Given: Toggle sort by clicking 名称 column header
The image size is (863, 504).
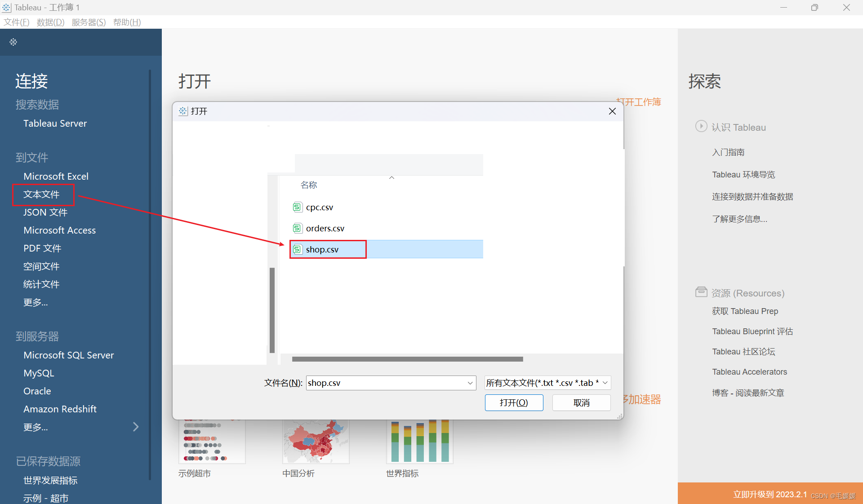Looking at the screenshot, I should coord(309,185).
